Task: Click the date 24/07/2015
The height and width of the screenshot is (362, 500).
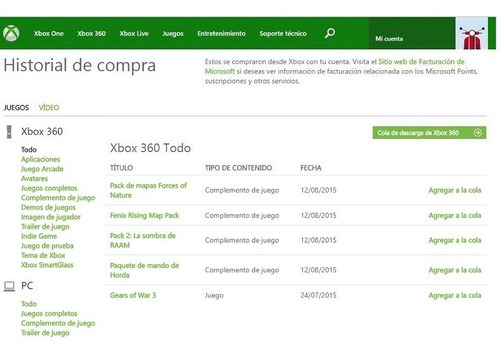Action: pos(318,295)
